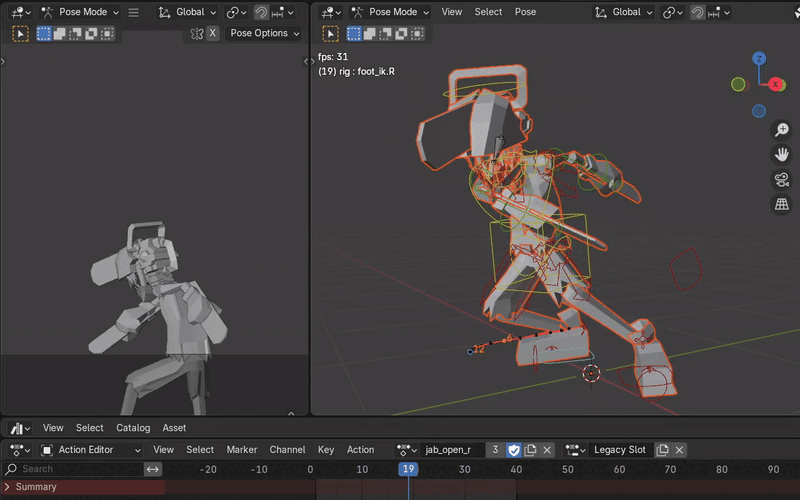Screen dimensions: 800x500
Task: Click frame 19 playhead on timeline
Action: coord(408,469)
